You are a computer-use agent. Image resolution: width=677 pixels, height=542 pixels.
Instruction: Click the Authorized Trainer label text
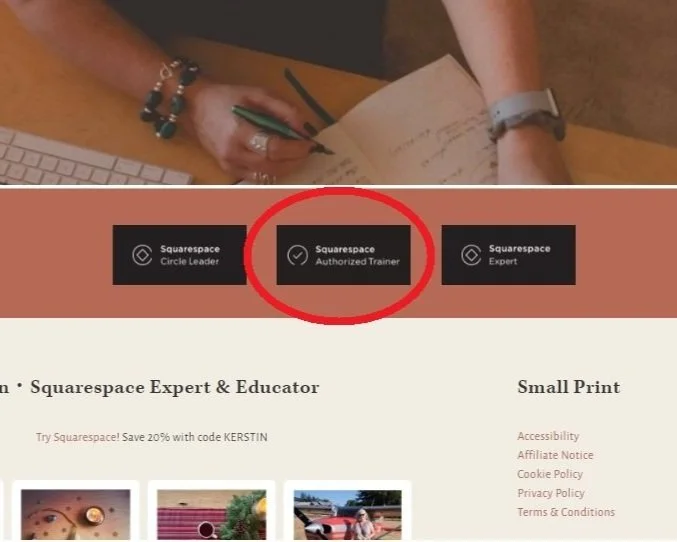(357, 261)
